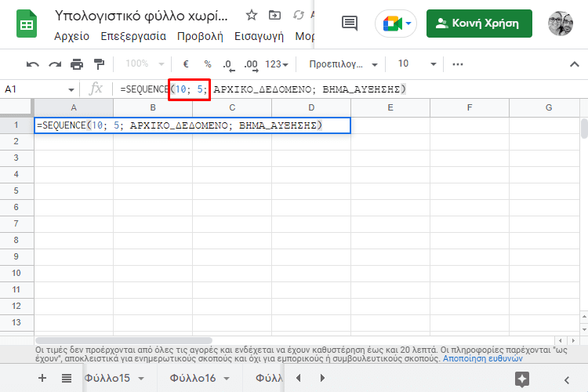This screenshot has height=392, width=588.
Task: Check the cloud save status icon
Action: tap(299, 16)
